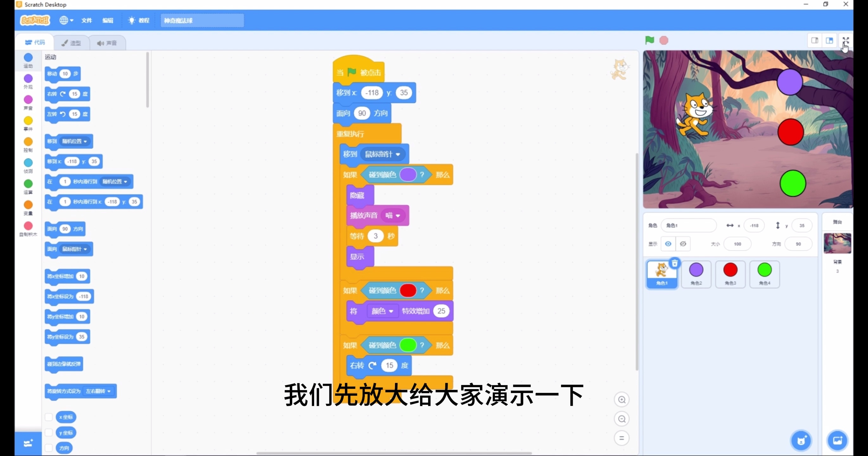The height and width of the screenshot is (456, 868).
Task: Enter fullscreen presentation mode
Action: pos(846,40)
